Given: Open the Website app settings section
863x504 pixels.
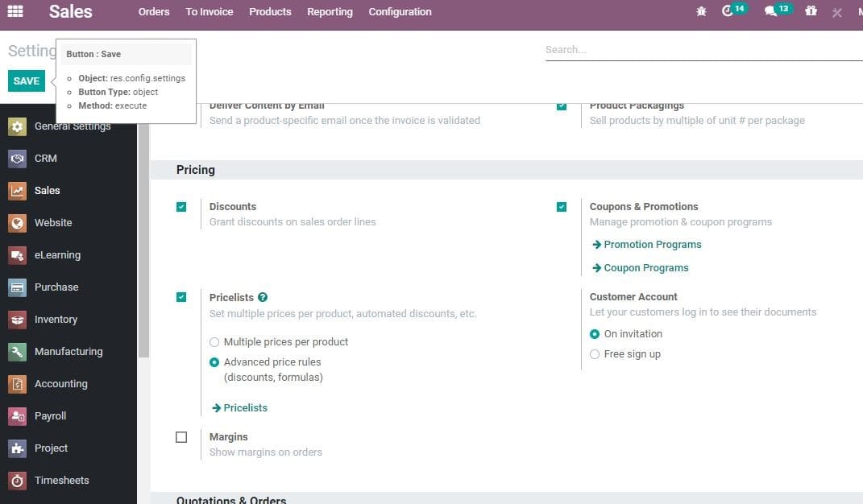Looking at the screenshot, I should click(x=53, y=222).
